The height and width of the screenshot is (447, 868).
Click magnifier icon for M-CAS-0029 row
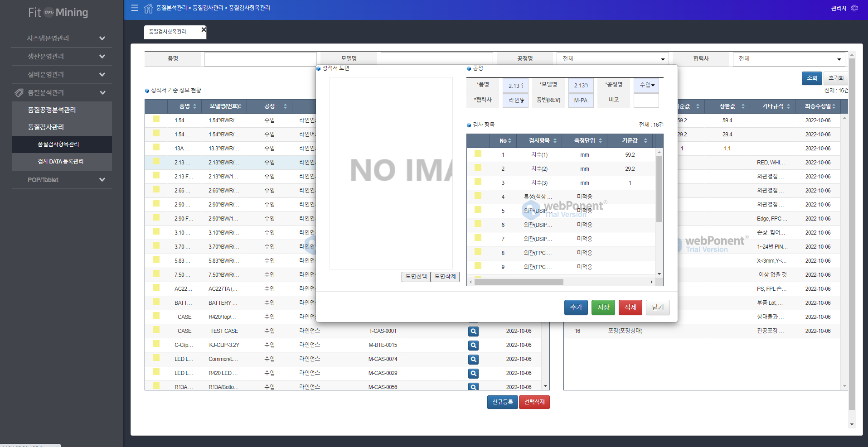coord(473,374)
